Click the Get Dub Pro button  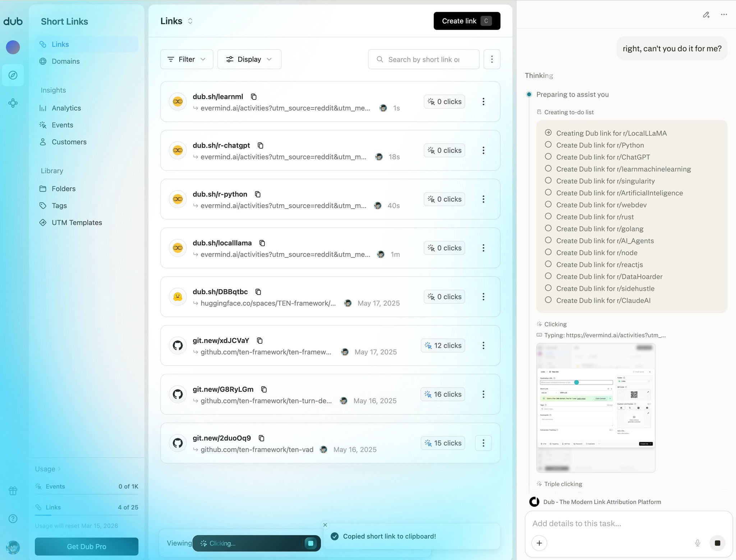86,546
